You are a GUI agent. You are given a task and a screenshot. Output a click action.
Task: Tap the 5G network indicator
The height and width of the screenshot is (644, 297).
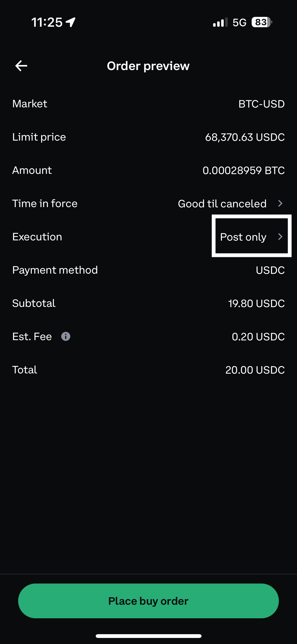(x=239, y=22)
